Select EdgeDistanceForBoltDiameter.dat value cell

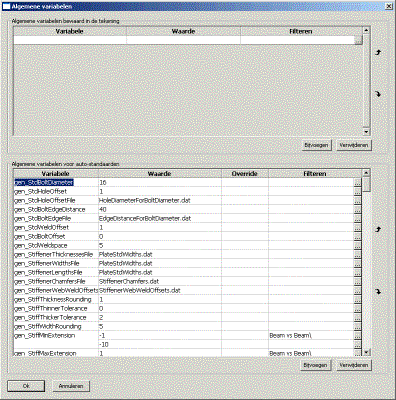tap(160, 218)
